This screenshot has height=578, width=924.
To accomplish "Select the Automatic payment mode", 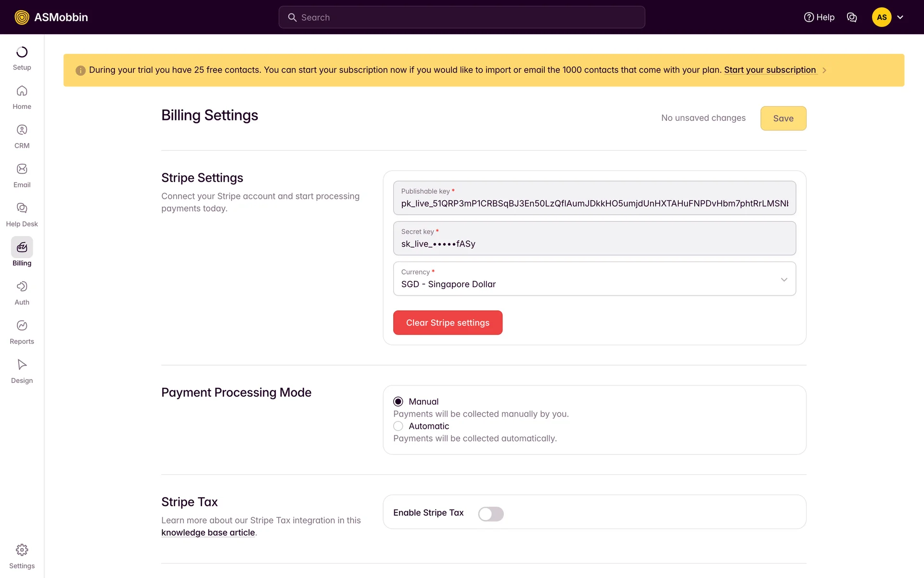I will pyautogui.click(x=398, y=426).
